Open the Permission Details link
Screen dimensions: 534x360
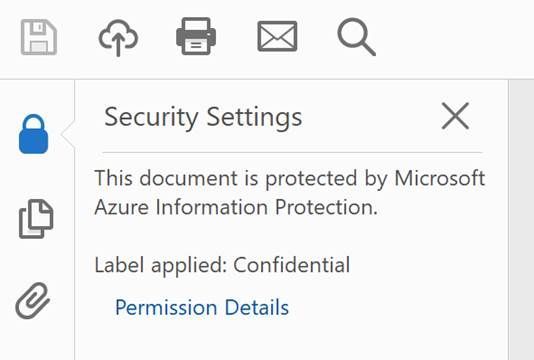(x=202, y=307)
